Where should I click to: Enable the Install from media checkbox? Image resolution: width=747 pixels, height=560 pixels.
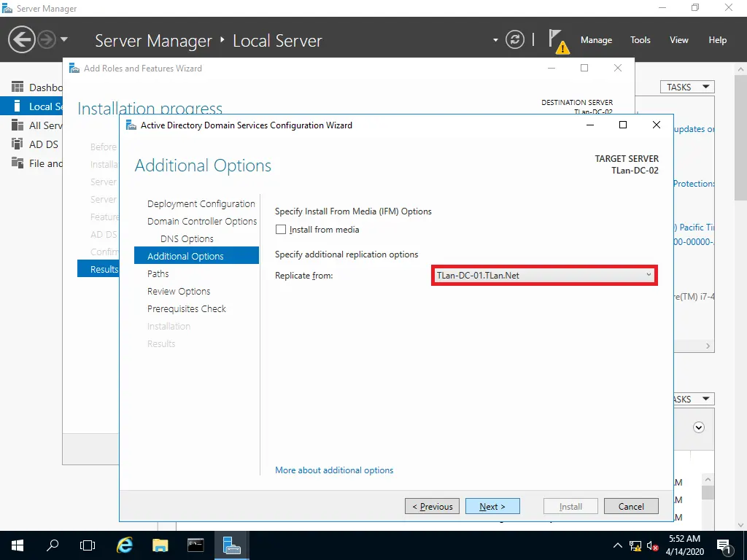[x=281, y=230]
